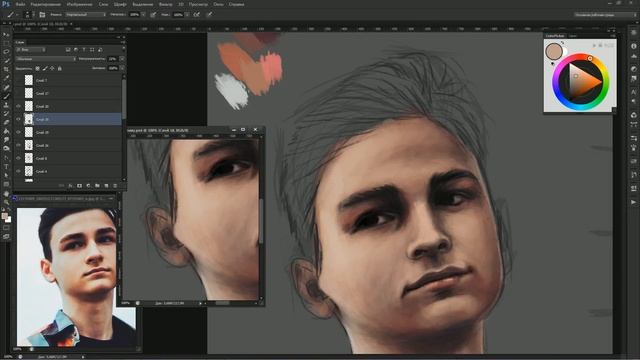
Task: Click the fx layer style icon
Action: pyautogui.click(x=70, y=186)
